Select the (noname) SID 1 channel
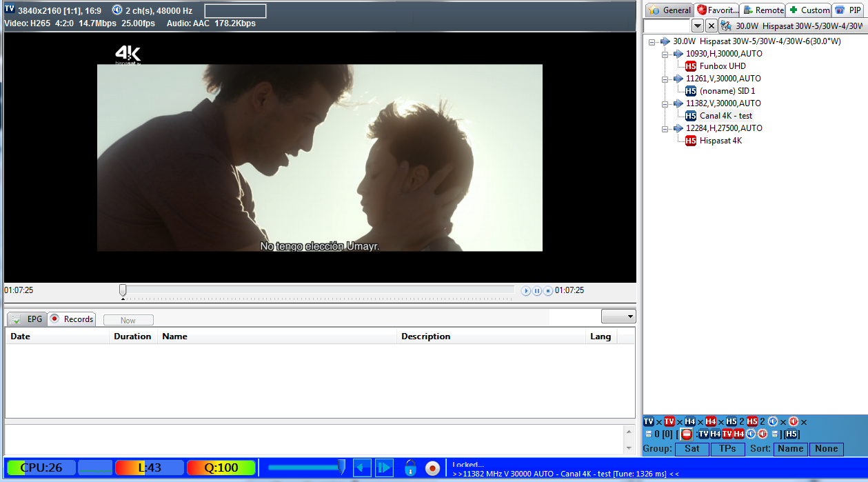868x482 pixels. (x=727, y=91)
